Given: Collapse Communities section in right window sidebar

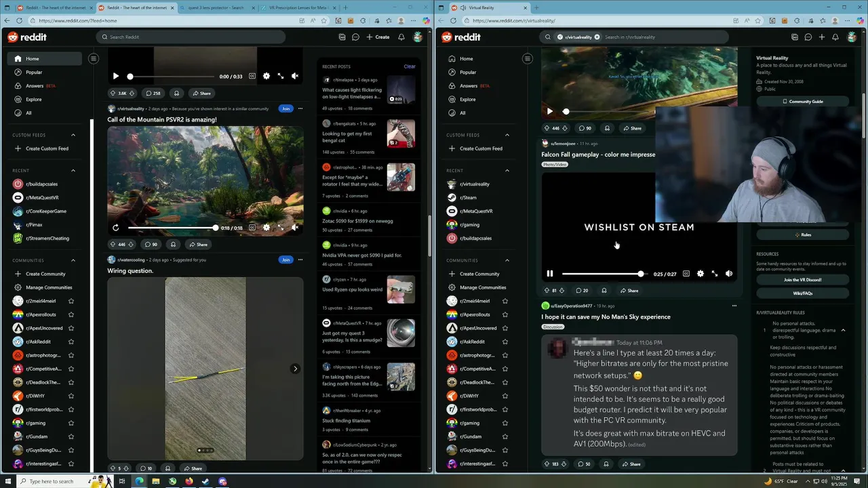Looking at the screenshot, I should (507, 260).
